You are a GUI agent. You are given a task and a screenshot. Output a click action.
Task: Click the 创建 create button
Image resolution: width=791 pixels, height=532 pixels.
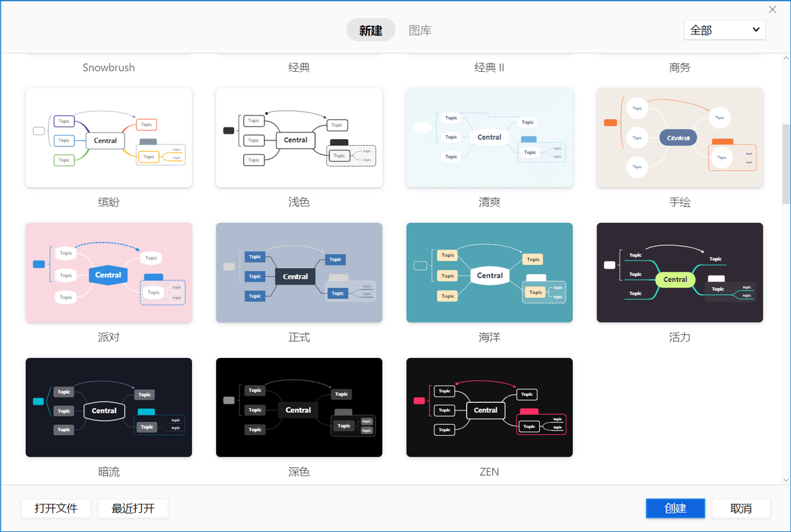pyautogui.click(x=676, y=508)
